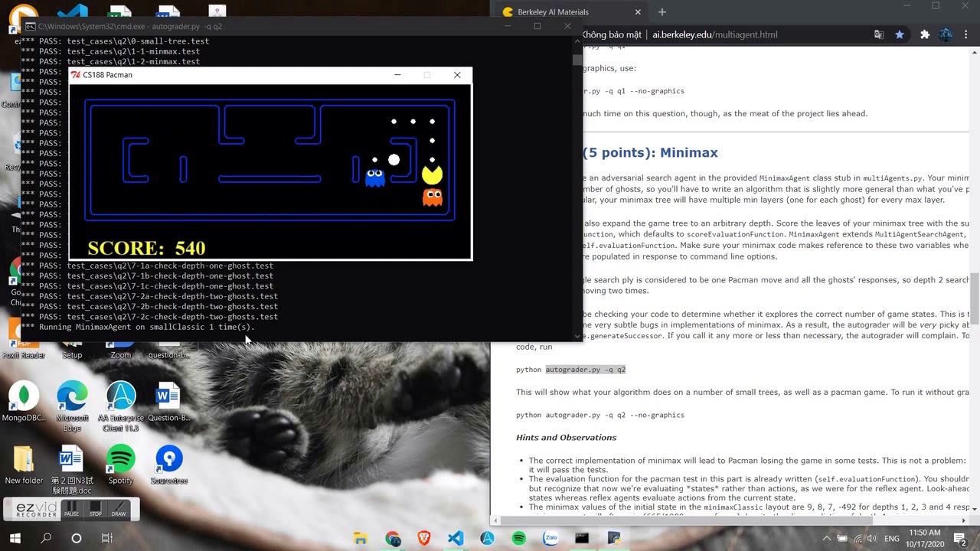Open MongoDB Compass desktop icon
Viewport: 980px width, 551px height.
pos(24,401)
